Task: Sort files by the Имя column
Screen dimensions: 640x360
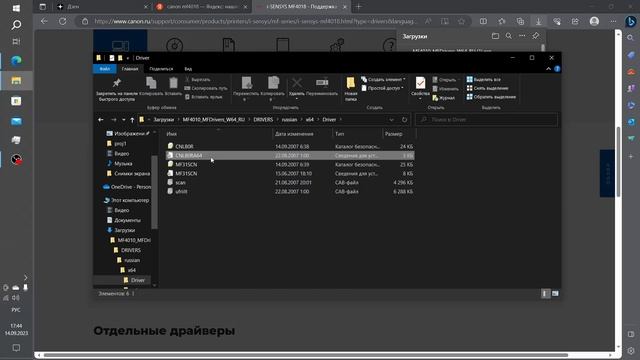Action: click(x=218, y=134)
